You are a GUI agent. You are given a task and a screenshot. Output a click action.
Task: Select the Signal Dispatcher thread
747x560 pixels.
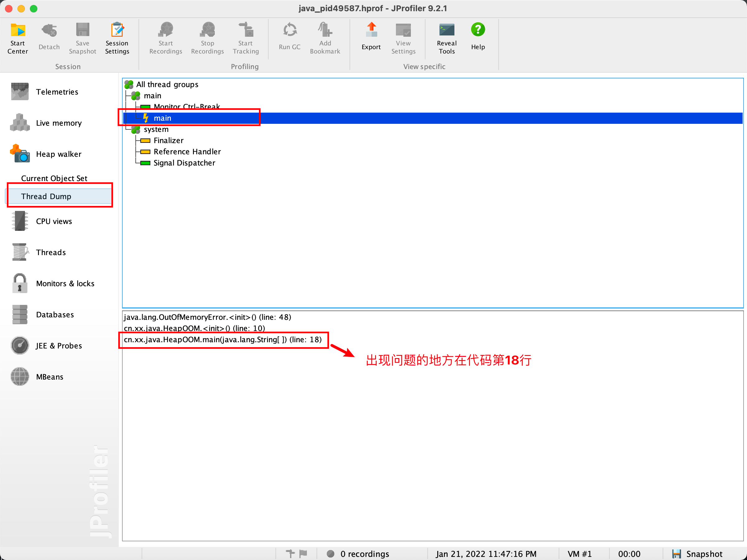tap(184, 163)
